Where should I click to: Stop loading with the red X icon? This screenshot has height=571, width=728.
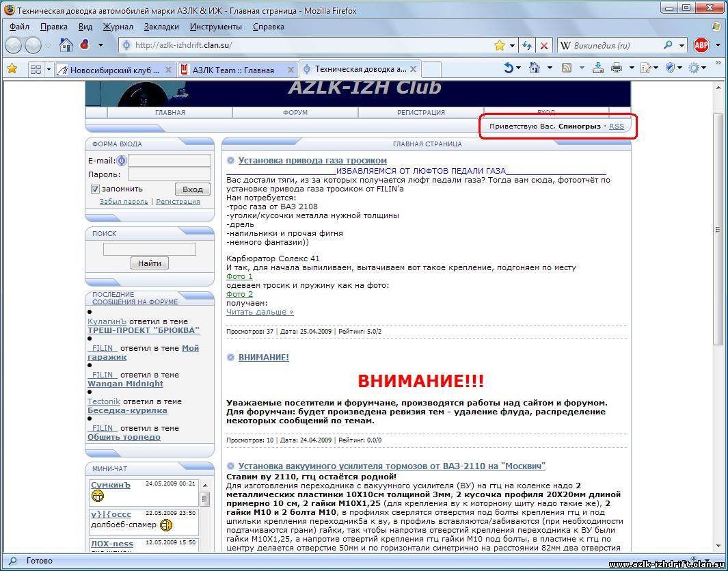[x=544, y=46]
